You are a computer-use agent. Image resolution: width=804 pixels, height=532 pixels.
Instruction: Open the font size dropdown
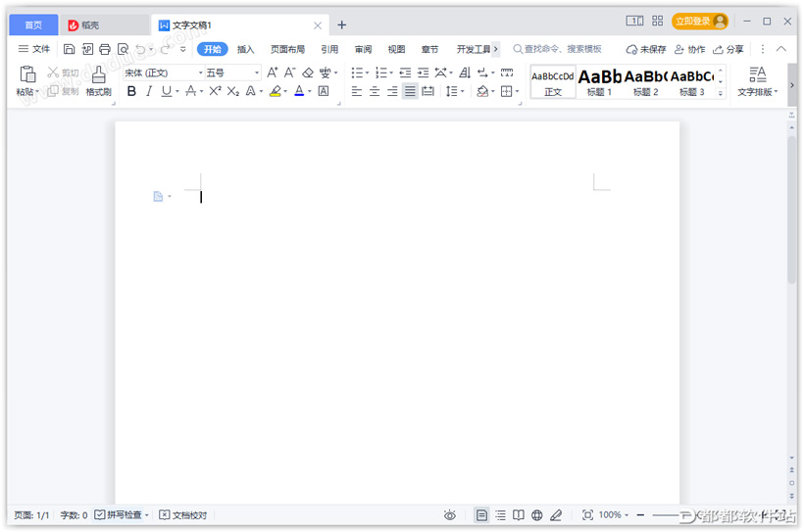coord(256,73)
